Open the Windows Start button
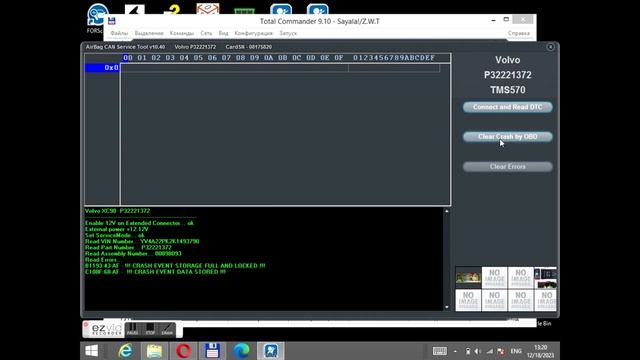The height and width of the screenshot is (360, 640). point(91,351)
